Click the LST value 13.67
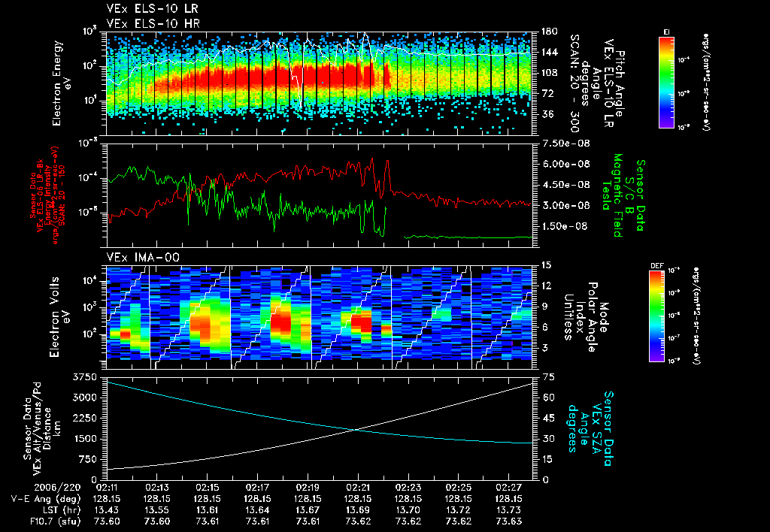This screenshot has width=770, height=532. tap(308, 510)
